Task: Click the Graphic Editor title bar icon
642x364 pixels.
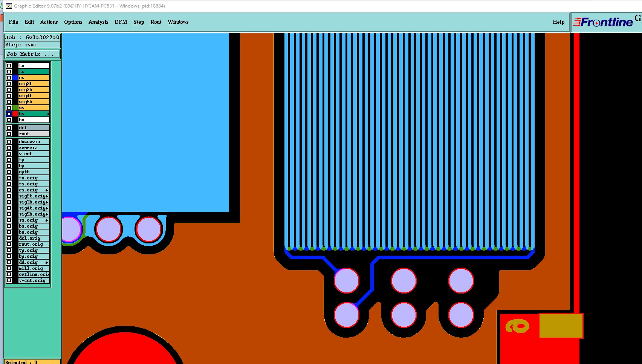Action: coord(9,6)
